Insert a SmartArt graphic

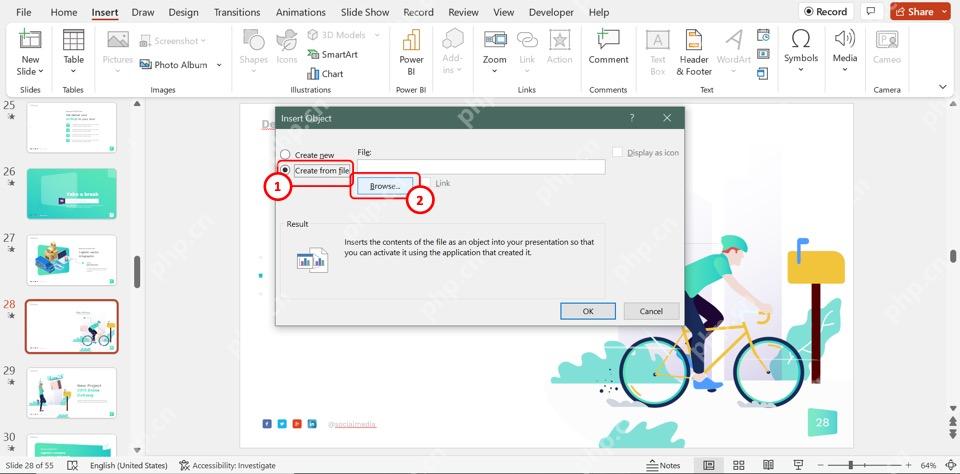332,55
